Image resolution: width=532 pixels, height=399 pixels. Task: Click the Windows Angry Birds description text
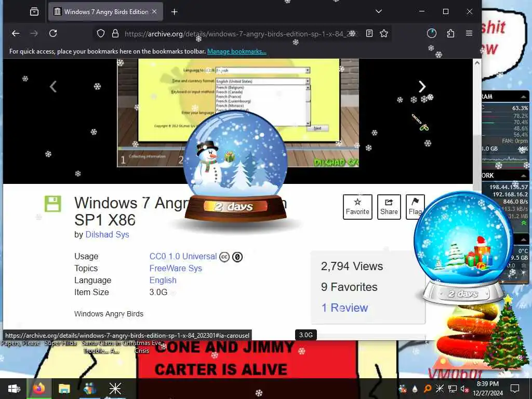point(109,314)
